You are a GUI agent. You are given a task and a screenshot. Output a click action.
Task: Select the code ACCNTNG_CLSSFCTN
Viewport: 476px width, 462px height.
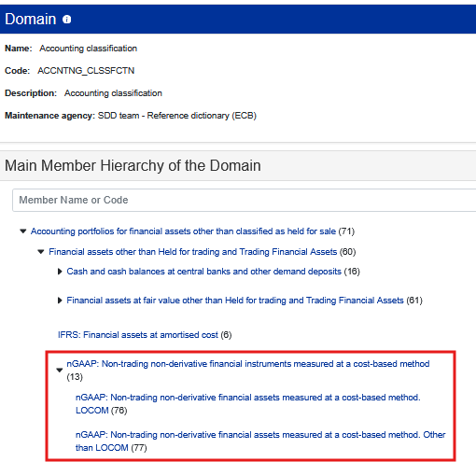(x=86, y=71)
